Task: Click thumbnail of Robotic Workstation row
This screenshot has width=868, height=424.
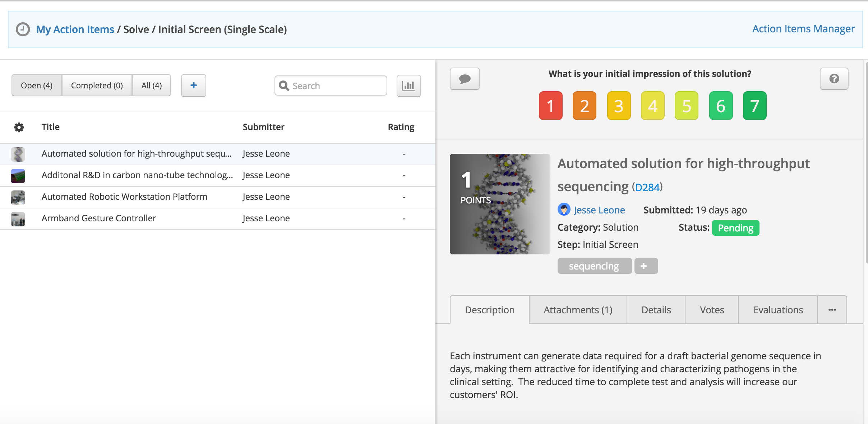Action: point(18,197)
